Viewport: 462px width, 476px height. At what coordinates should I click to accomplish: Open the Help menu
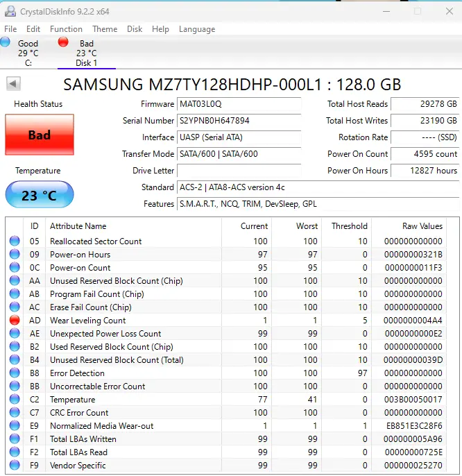point(160,29)
